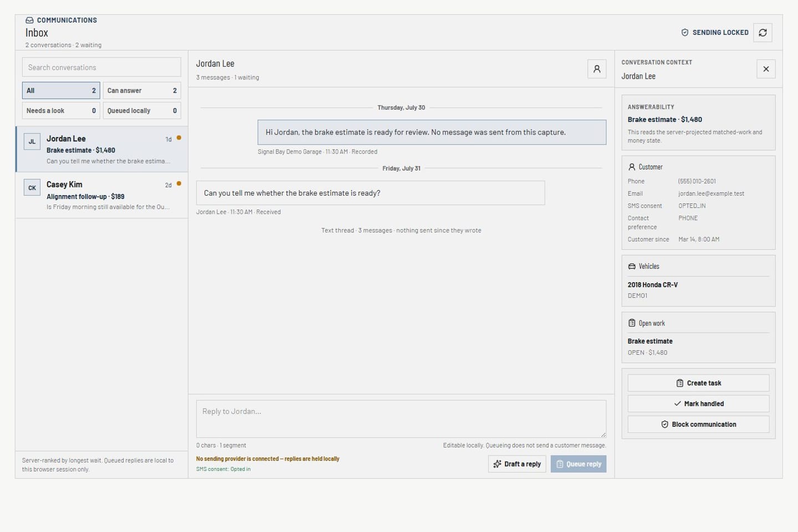Select the Needs a look filter
798x532 pixels.
[61, 111]
